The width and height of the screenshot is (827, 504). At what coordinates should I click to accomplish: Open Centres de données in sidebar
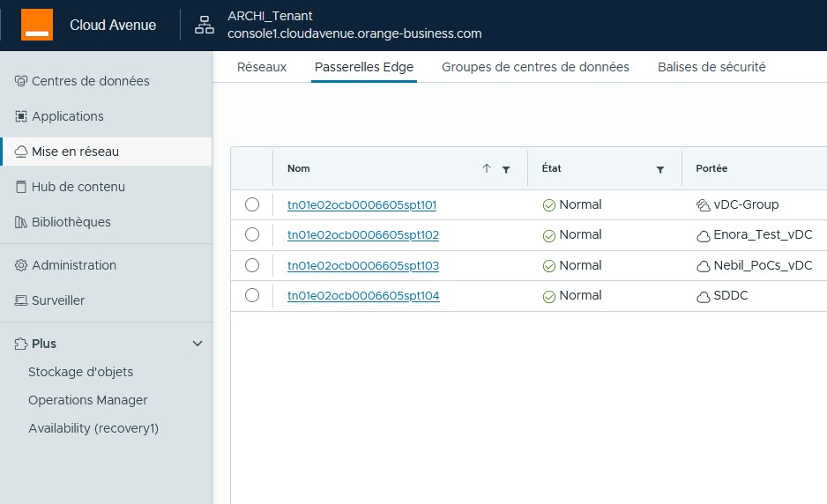90,81
